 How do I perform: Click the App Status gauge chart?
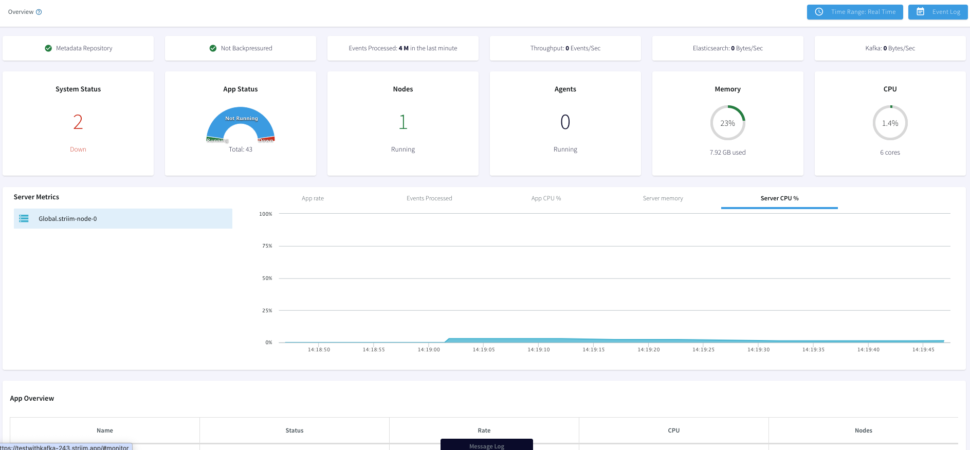coord(240,124)
